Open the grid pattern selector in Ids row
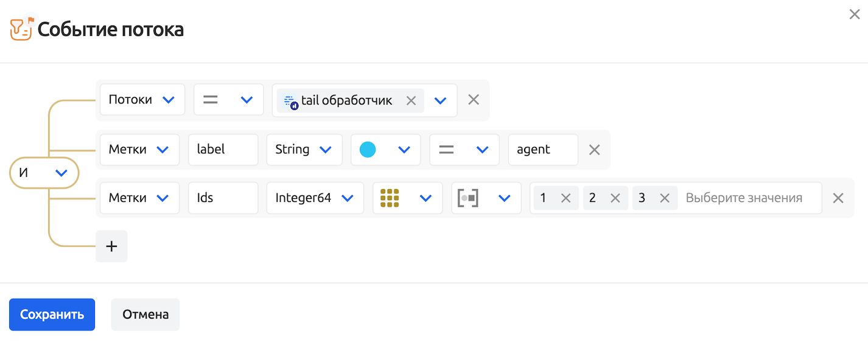Image resolution: width=868 pixels, height=343 pixels. [x=407, y=198]
